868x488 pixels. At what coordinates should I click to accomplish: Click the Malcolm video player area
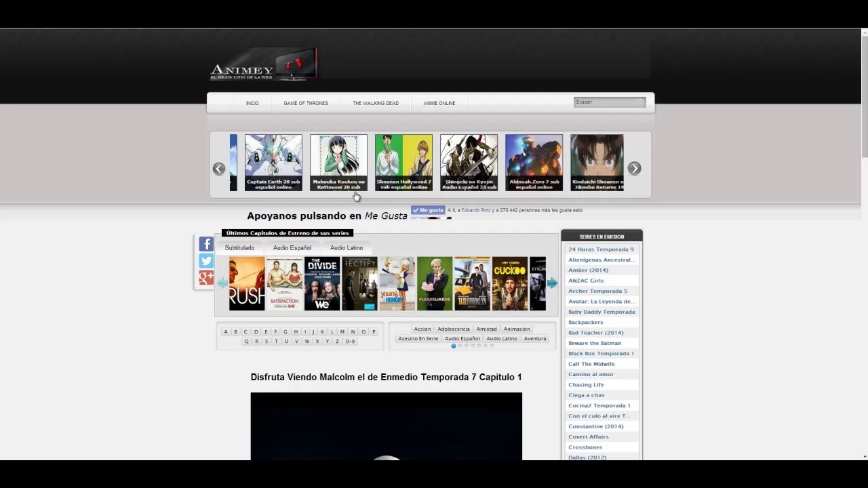point(387,426)
